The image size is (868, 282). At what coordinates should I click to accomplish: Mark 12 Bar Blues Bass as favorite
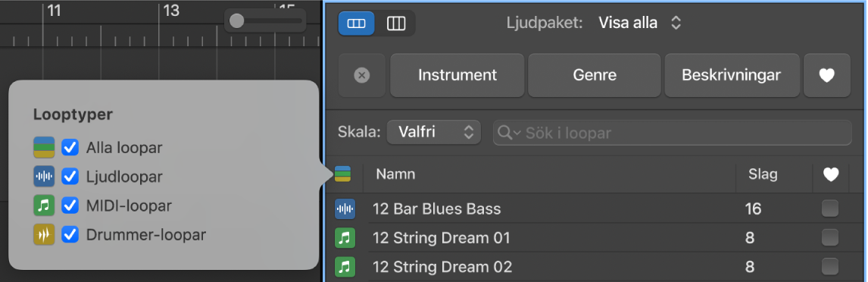(x=830, y=209)
